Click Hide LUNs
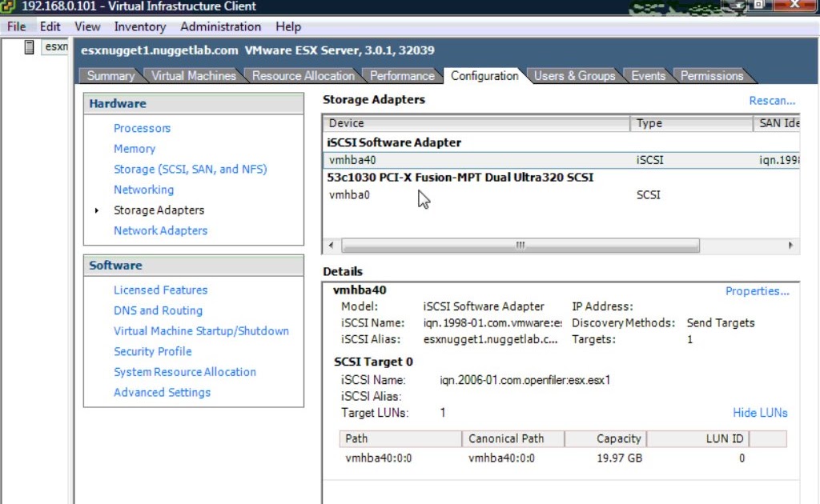 point(759,413)
